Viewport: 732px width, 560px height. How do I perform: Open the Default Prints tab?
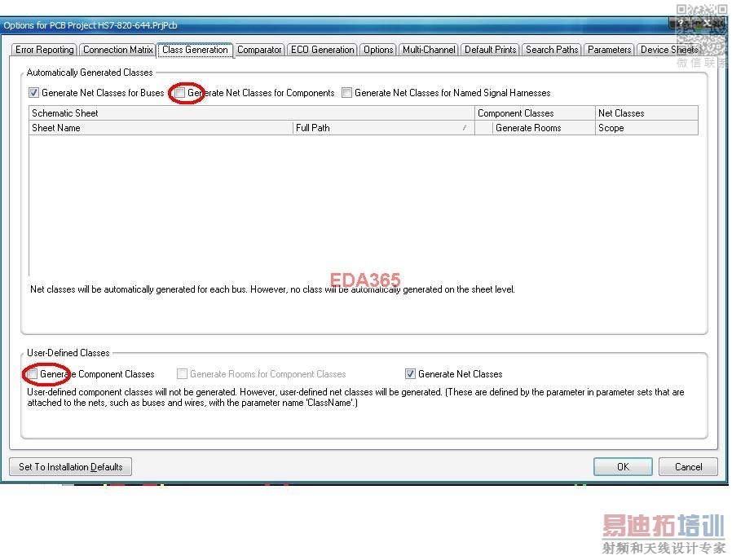pyautogui.click(x=490, y=50)
